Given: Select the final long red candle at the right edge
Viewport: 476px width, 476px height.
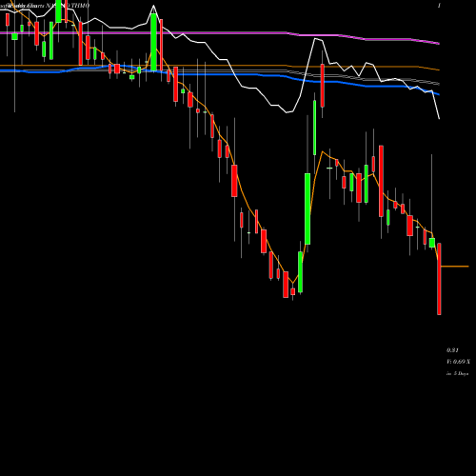Looking at the screenshot, I should [x=439, y=279].
